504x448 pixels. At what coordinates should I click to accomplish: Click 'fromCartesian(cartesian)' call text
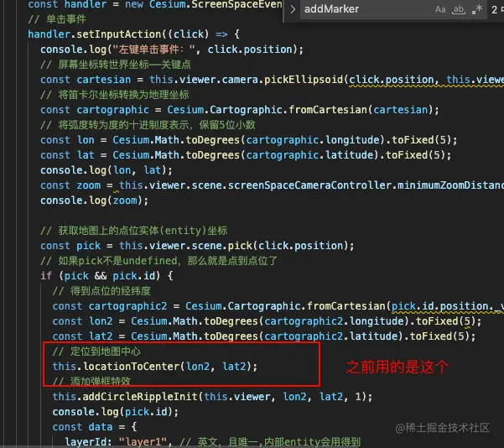(x=363, y=110)
